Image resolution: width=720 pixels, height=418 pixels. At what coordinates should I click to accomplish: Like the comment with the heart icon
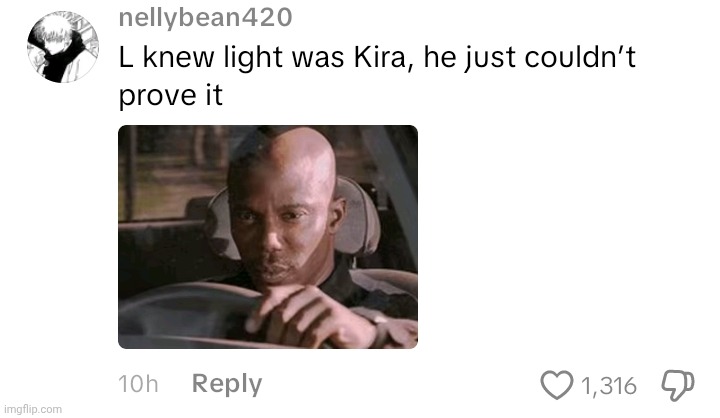pyautogui.click(x=557, y=385)
